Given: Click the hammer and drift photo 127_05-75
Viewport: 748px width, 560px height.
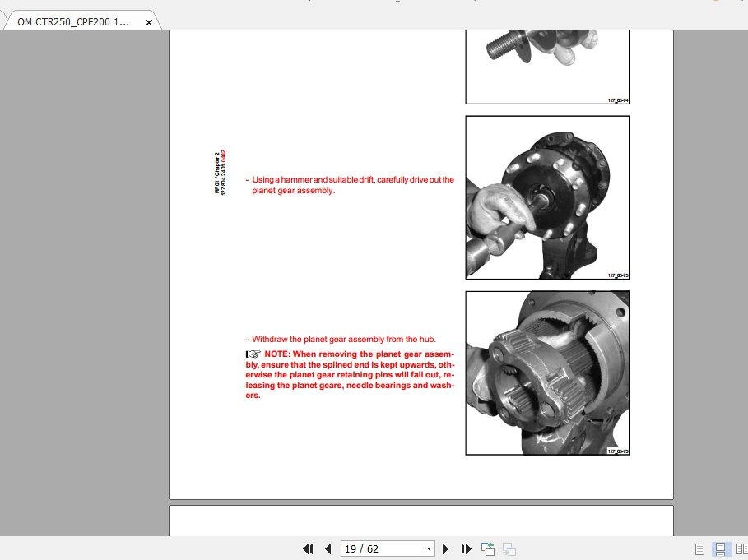Looking at the screenshot, I should pyautogui.click(x=547, y=197).
